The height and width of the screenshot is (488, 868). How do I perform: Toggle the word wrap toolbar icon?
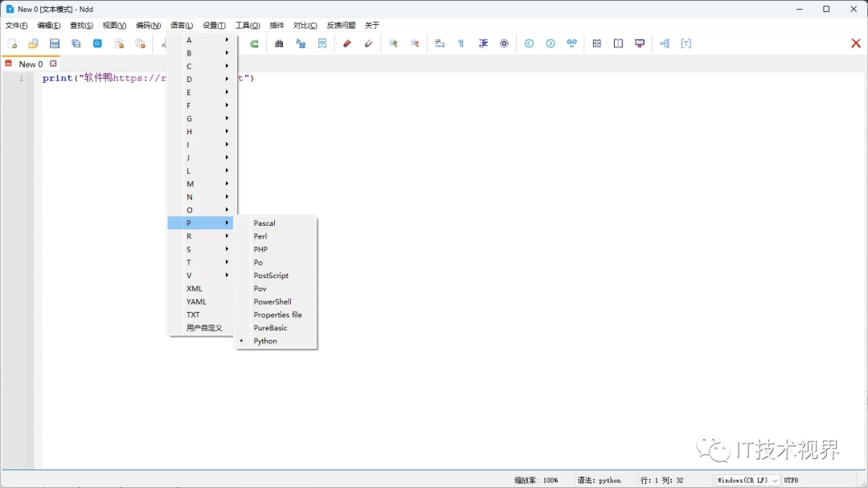pyautogui.click(x=440, y=43)
